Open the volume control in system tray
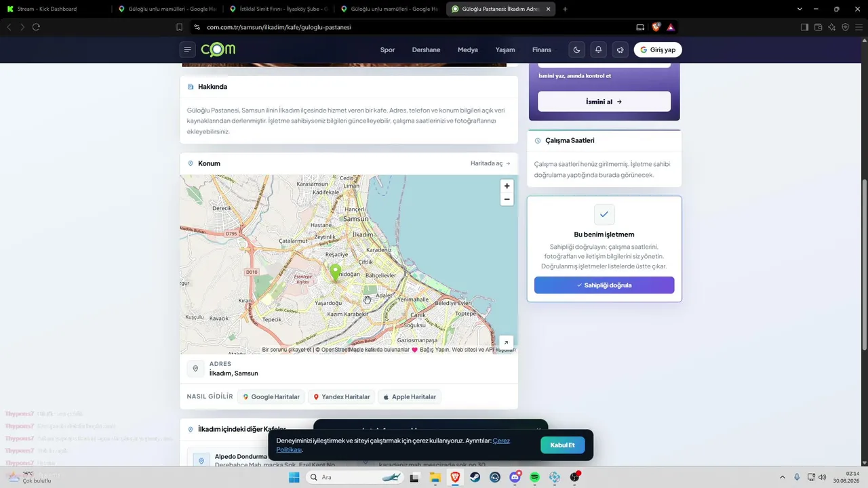The image size is (868, 488). [822, 477]
